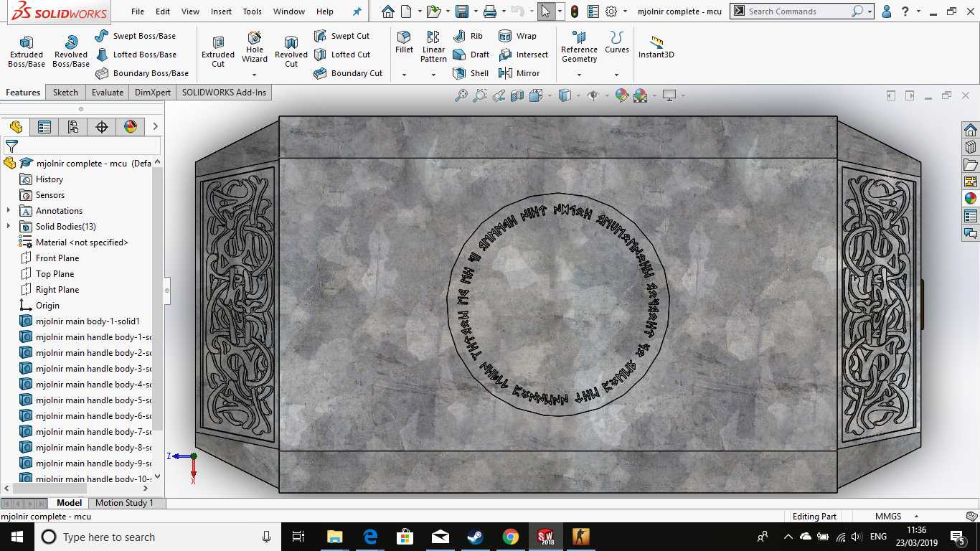The width and height of the screenshot is (980, 551).
Task: Launch the Hole Wizard
Action: tap(254, 47)
